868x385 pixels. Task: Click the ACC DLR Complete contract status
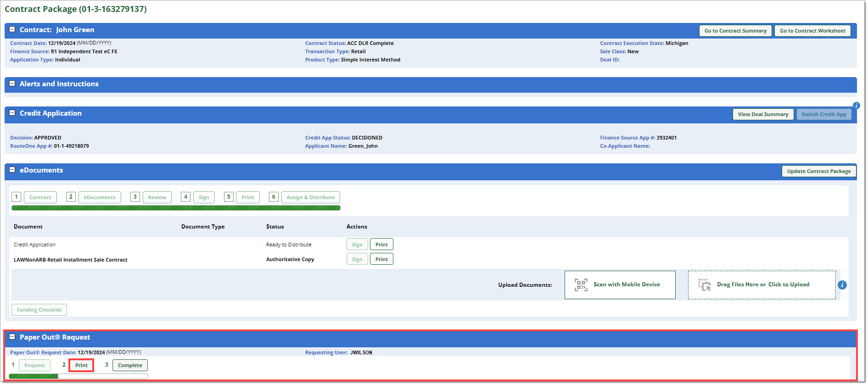pyautogui.click(x=370, y=43)
